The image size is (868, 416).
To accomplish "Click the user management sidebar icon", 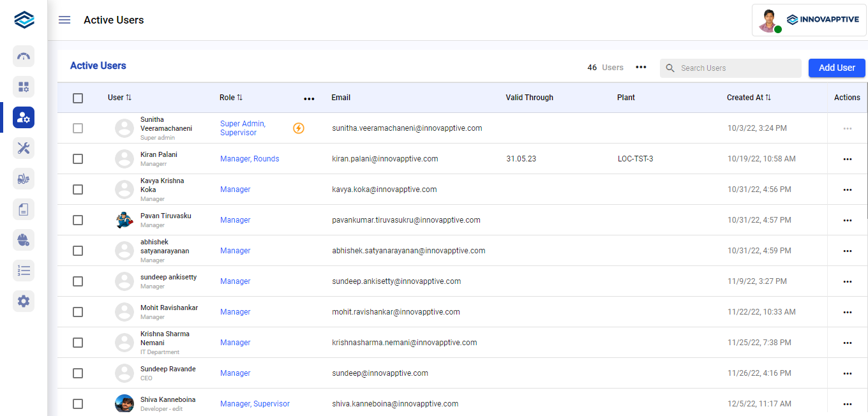I will (x=24, y=117).
